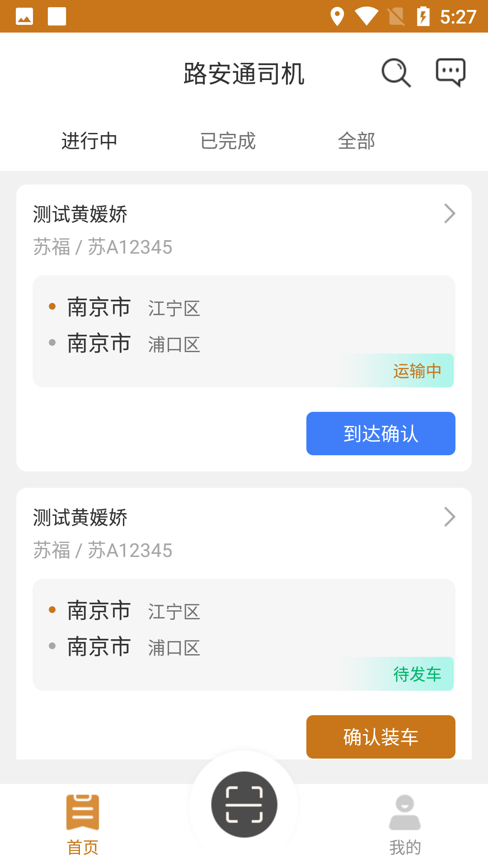Screen dimensions: 488x868
Task: Open the 我的 profile icon
Action: point(405,812)
